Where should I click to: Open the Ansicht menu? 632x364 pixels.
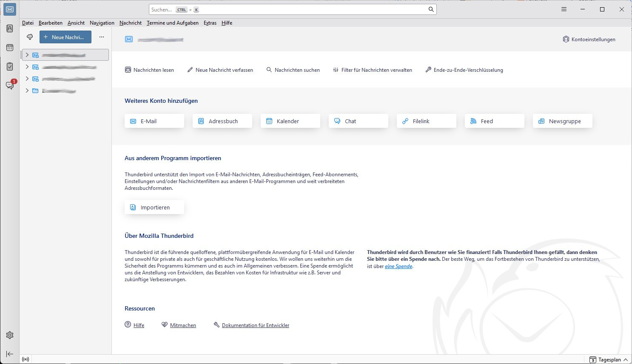click(x=76, y=23)
